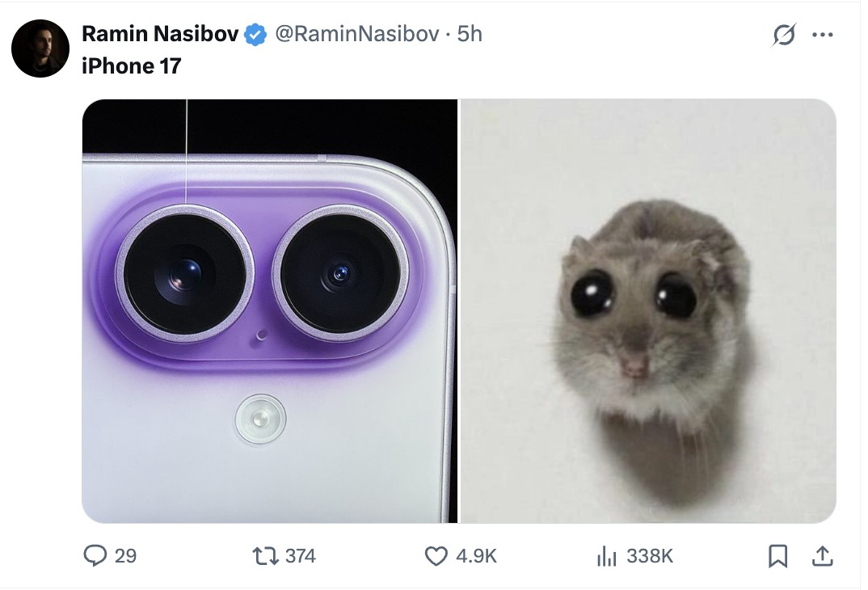The width and height of the screenshot is (868, 590).
Task: Bookmark this iPhone 17 post
Action: [777, 555]
